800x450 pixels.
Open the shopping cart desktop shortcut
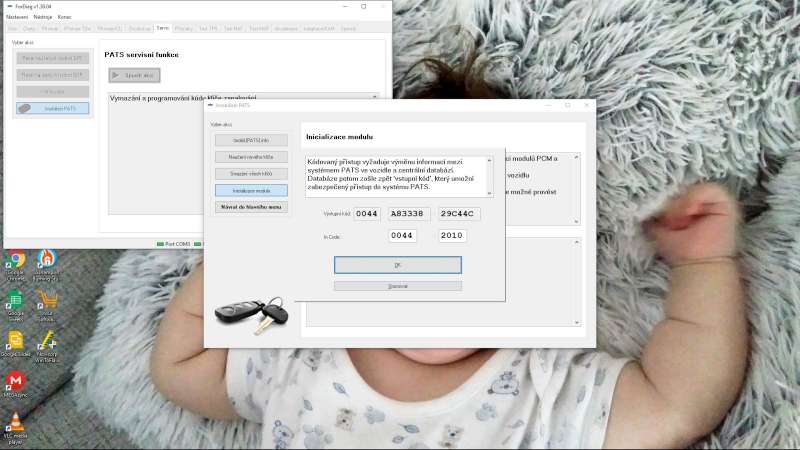click(x=47, y=300)
